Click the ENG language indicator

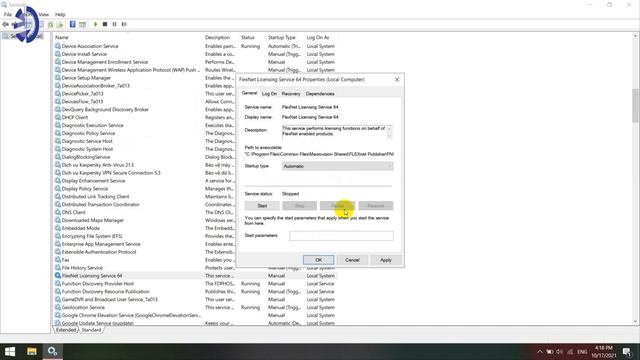[x=582, y=351]
